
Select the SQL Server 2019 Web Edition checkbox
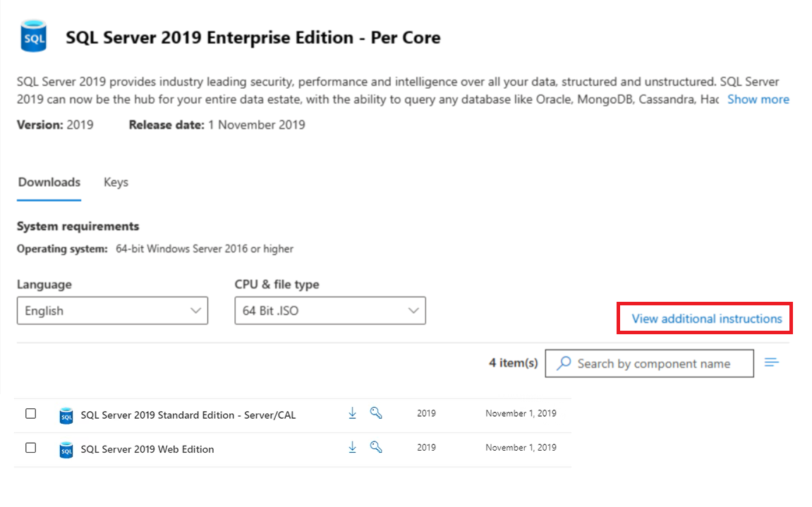coord(31,448)
